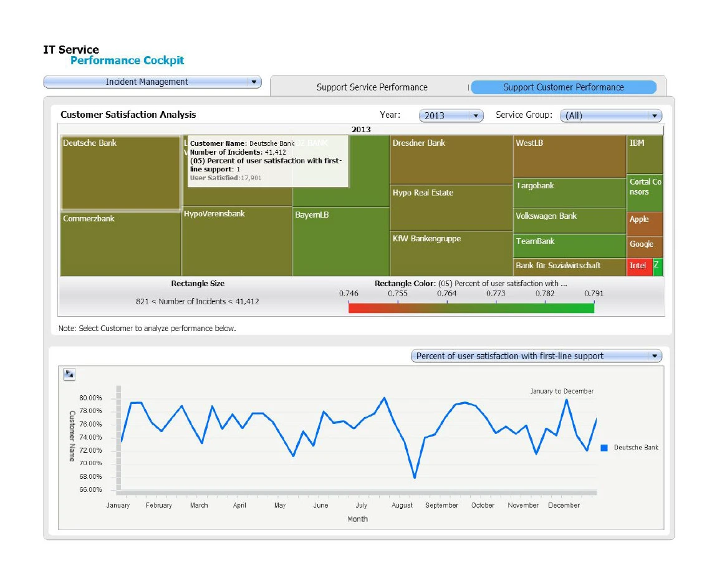This screenshot has height=588, width=717.
Task: Select the Dresdner Bank treemap rectangle
Action: pos(451,160)
